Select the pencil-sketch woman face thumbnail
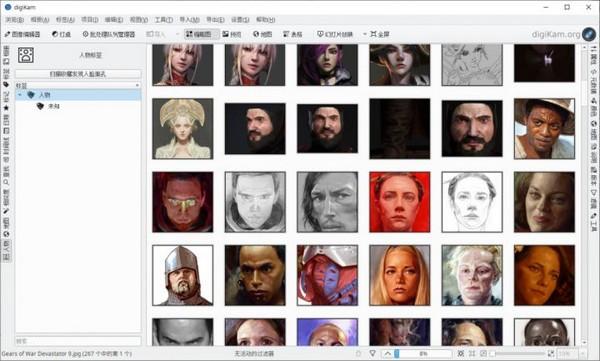 (472, 202)
